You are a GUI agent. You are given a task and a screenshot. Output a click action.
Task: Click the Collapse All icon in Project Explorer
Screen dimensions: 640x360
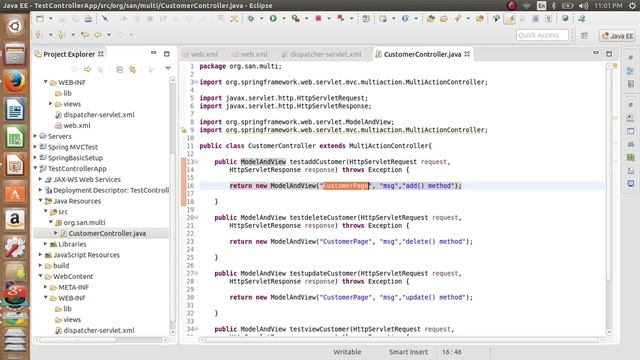[120, 69]
